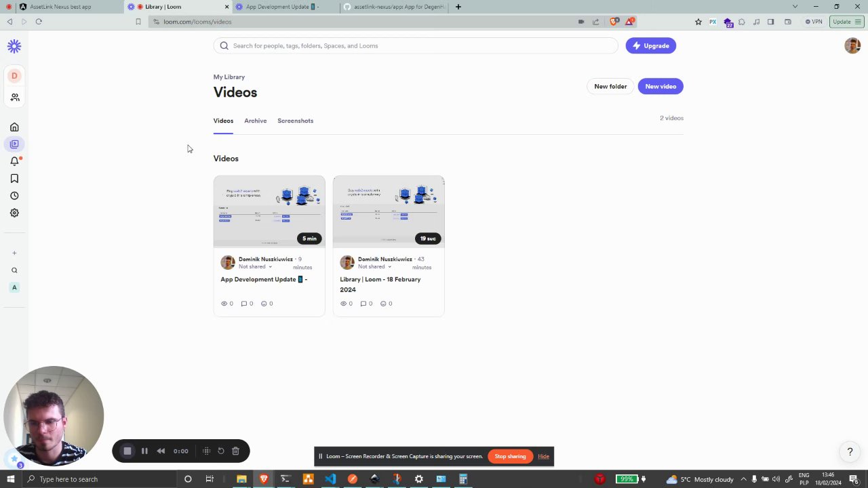Open a new browser tab
This screenshot has width=868, height=488.
[x=458, y=7]
